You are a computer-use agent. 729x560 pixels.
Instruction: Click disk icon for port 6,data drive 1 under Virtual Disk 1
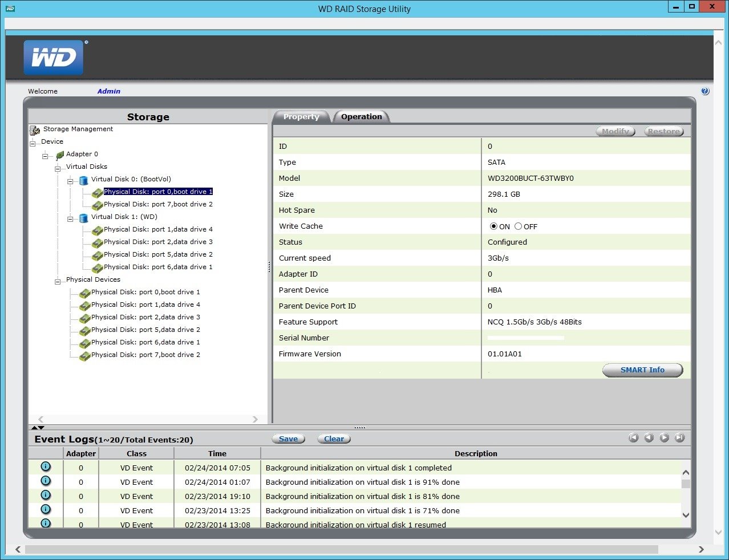coord(97,268)
